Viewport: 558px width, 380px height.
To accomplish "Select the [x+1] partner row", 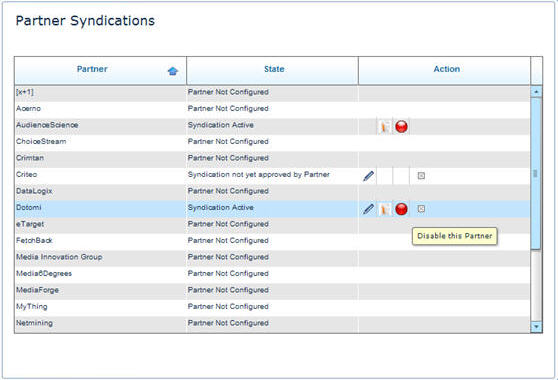I will click(x=272, y=93).
